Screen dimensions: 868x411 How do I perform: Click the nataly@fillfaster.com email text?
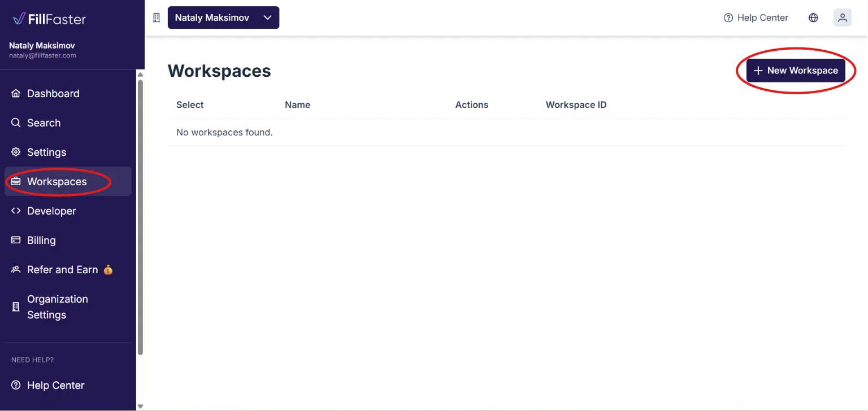(42, 56)
